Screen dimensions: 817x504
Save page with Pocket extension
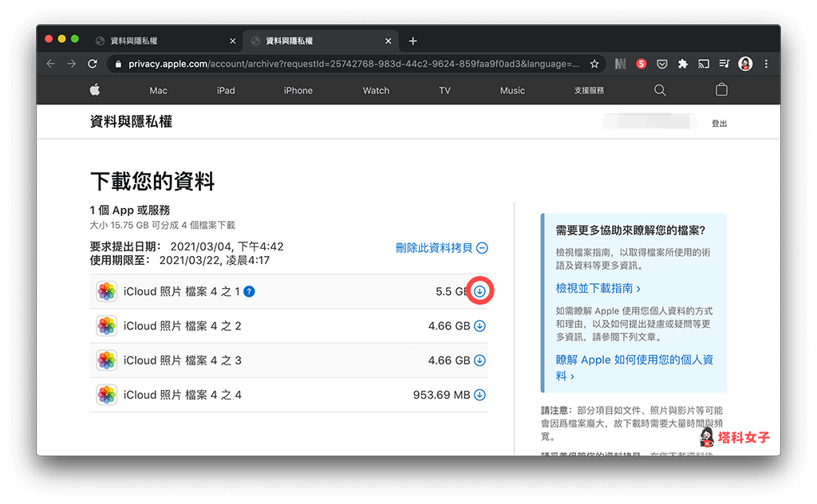click(x=661, y=64)
